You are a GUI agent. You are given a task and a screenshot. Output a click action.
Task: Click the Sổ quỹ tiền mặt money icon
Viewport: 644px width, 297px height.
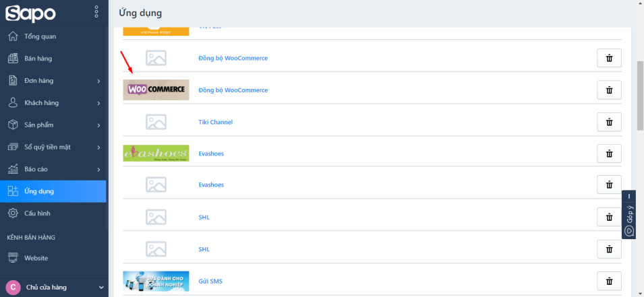(13, 147)
